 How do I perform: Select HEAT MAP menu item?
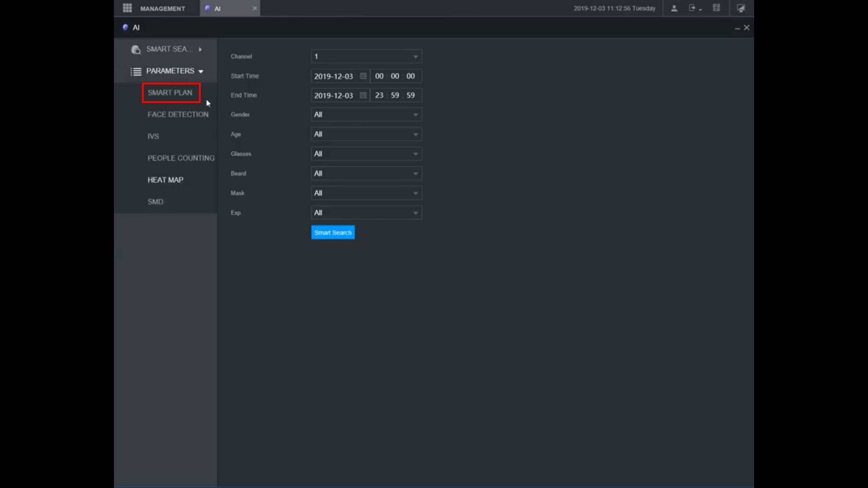[x=165, y=180]
